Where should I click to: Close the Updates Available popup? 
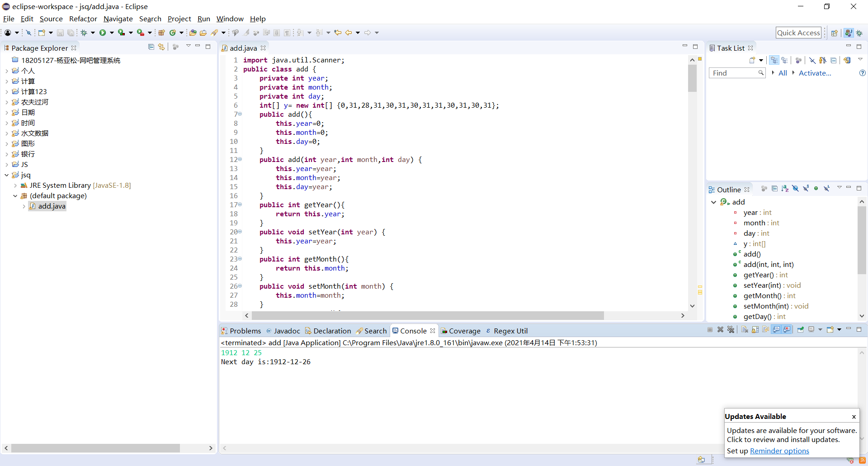click(x=854, y=417)
